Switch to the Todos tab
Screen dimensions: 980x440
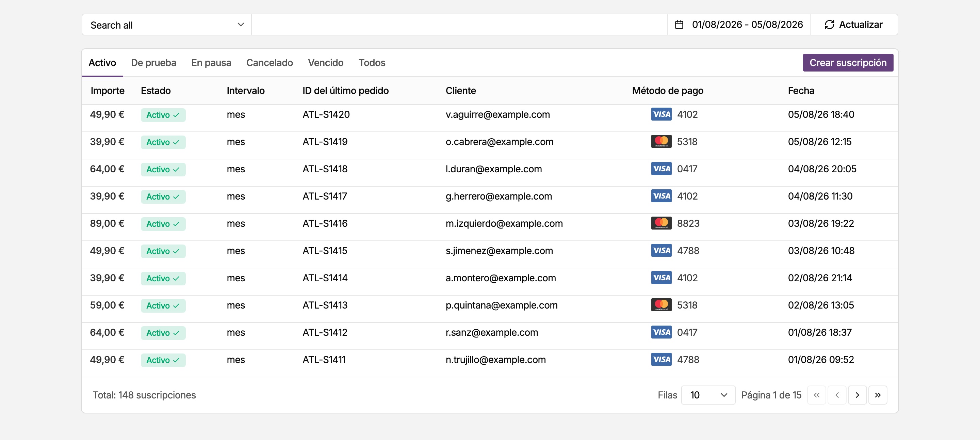[372, 63]
